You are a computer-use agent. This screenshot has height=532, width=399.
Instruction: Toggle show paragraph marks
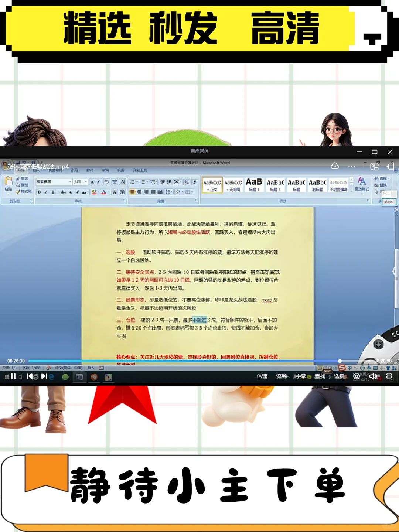click(x=194, y=182)
